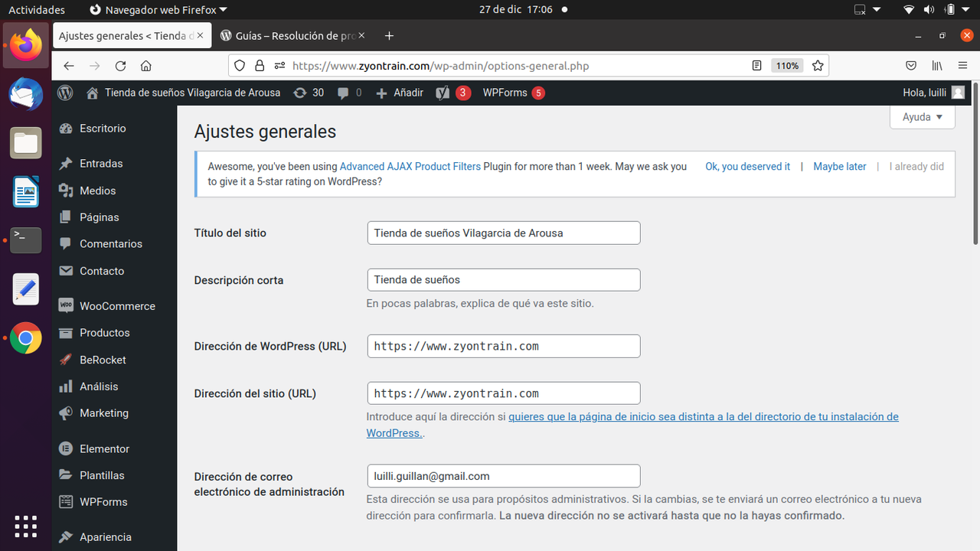This screenshot has height=551, width=980.
Task: Open Análisis via its bar chart icon
Action: click(x=65, y=386)
